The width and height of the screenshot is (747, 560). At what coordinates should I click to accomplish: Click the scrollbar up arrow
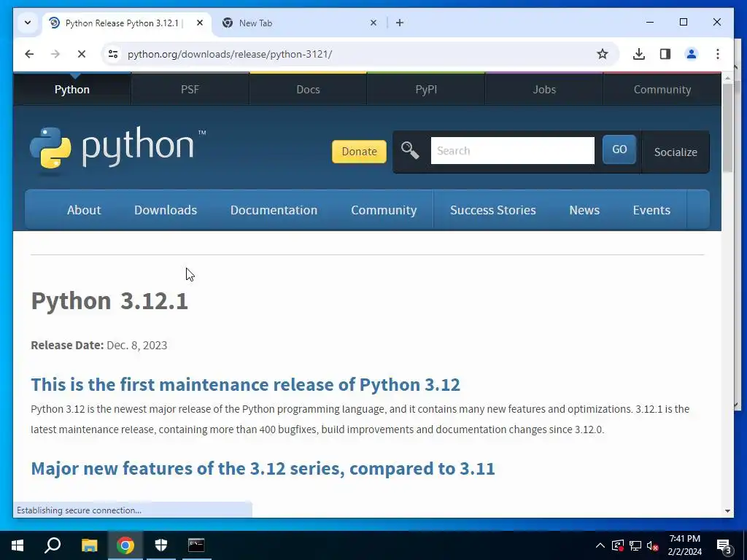tap(727, 77)
